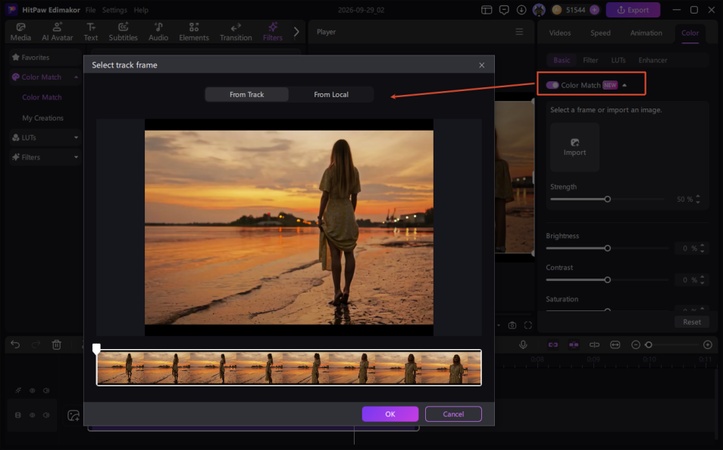Open My Creations in sidebar
This screenshot has height=450, width=723.
click(42, 118)
